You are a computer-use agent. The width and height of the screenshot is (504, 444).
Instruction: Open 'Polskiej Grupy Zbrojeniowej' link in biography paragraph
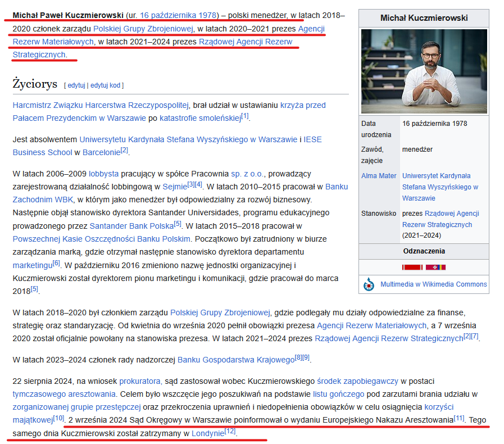point(220,313)
